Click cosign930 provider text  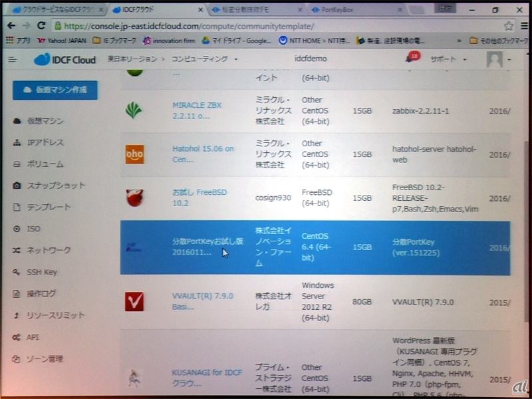[x=273, y=198]
